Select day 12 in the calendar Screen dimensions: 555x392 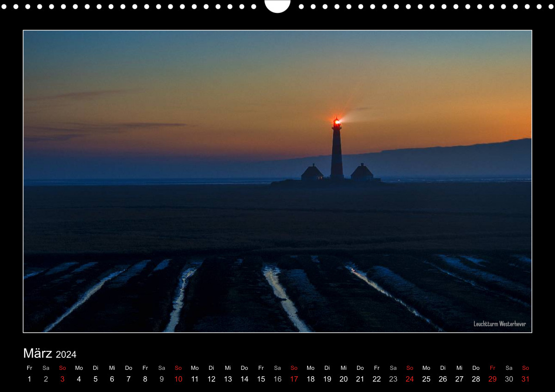click(211, 379)
